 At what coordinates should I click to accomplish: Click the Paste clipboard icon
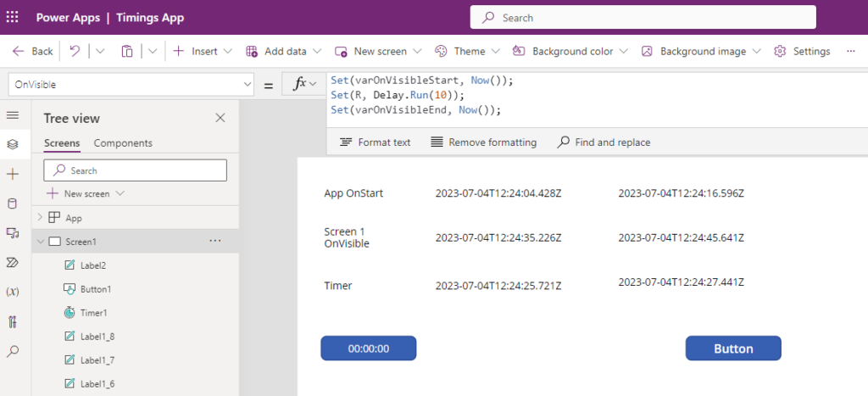127,51
